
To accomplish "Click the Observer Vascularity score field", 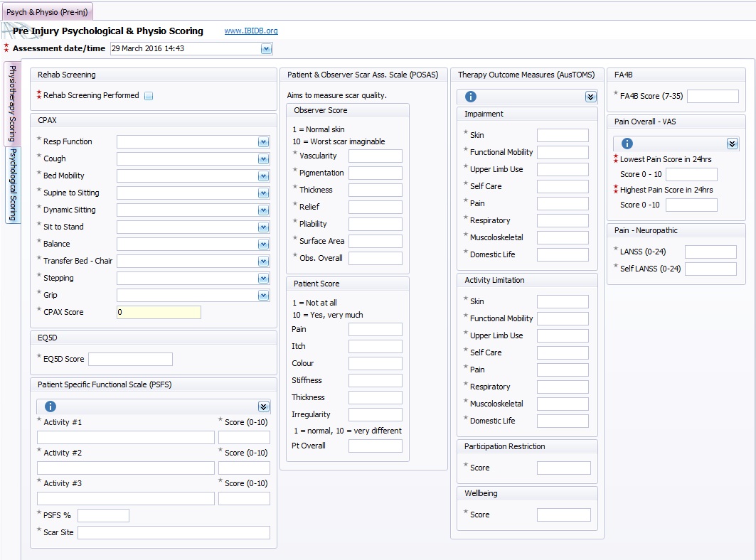I will [375, 156].
